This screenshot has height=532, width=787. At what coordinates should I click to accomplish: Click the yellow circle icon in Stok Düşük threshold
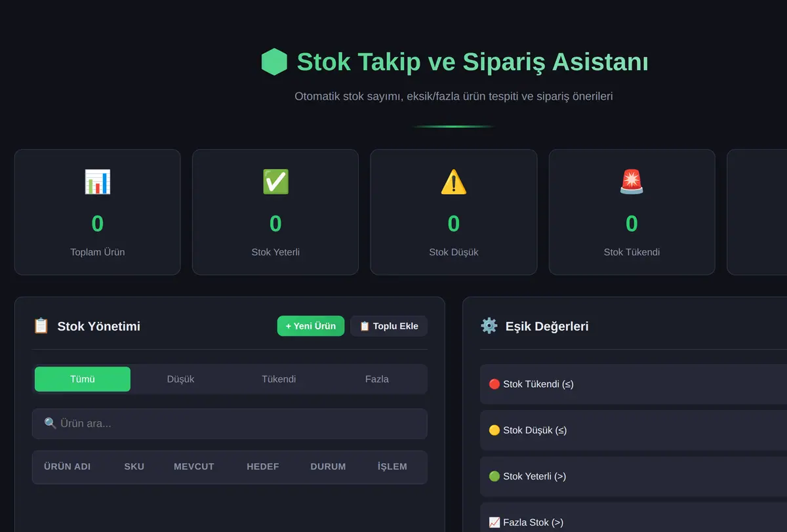point(494,430)
